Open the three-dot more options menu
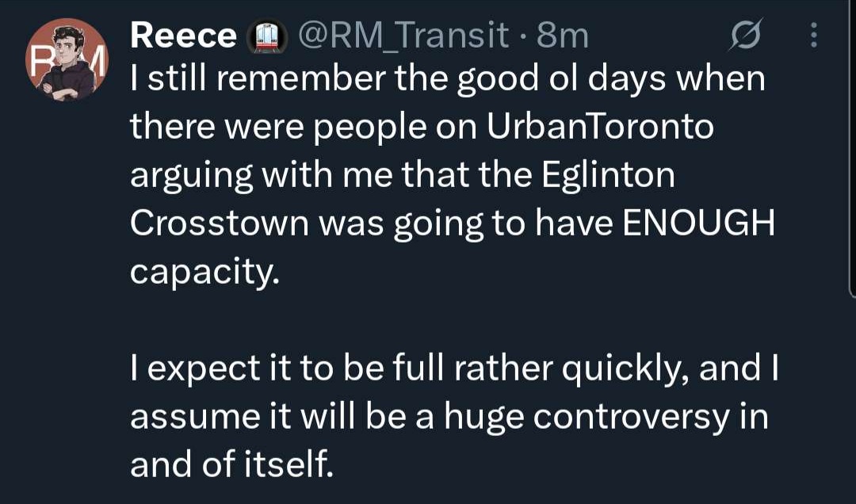 (813, 35)
